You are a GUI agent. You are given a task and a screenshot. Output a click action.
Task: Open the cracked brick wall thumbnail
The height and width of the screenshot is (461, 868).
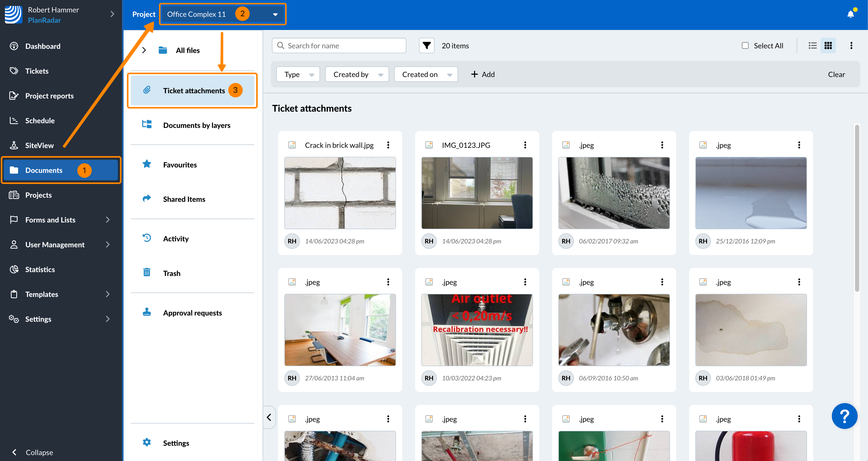click(x=340, y=193)
